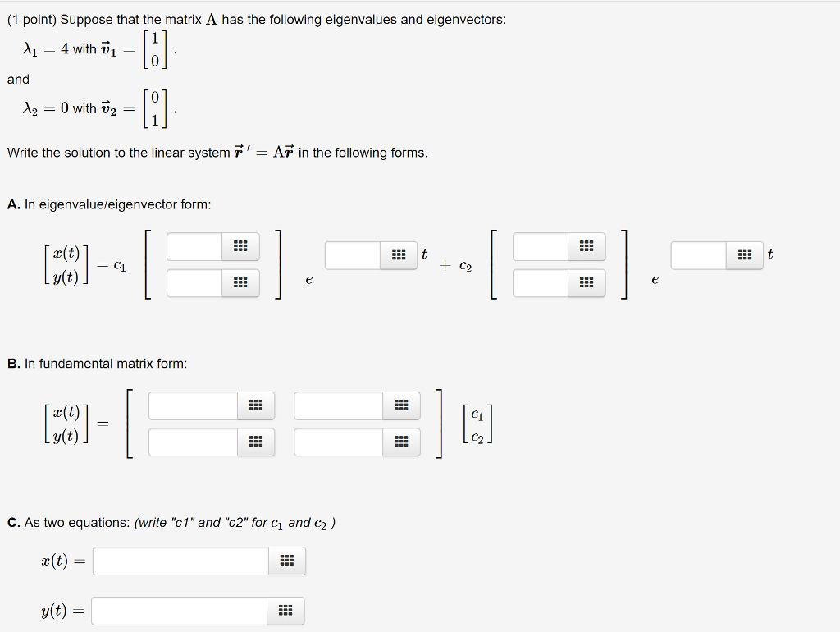Open equation editor for second eigenvector's top entry
Image resolution: width=840 pixels, height=632 pixels.
coord(585,246)
